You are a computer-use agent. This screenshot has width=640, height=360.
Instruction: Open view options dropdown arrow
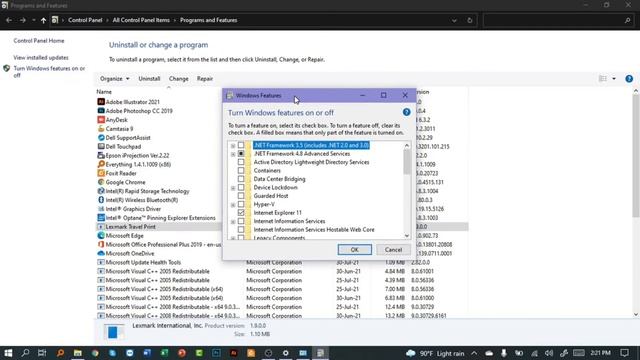tap(614, 78)
